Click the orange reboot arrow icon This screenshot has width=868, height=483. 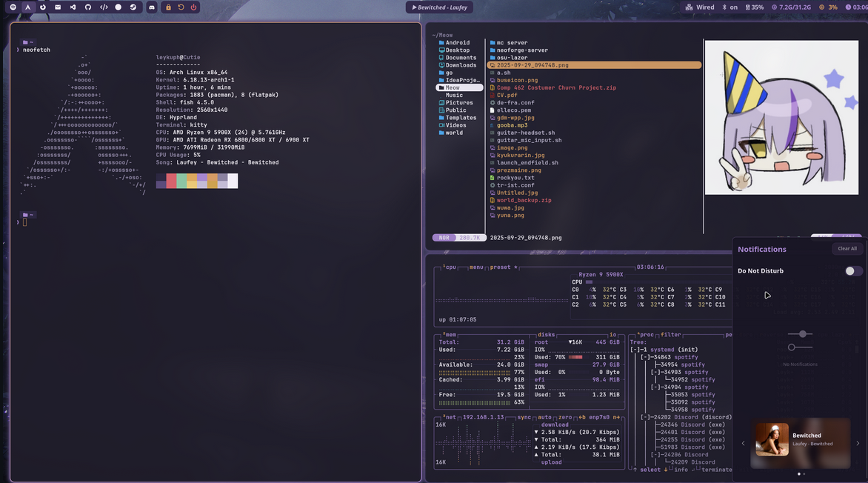pos(181,7)
